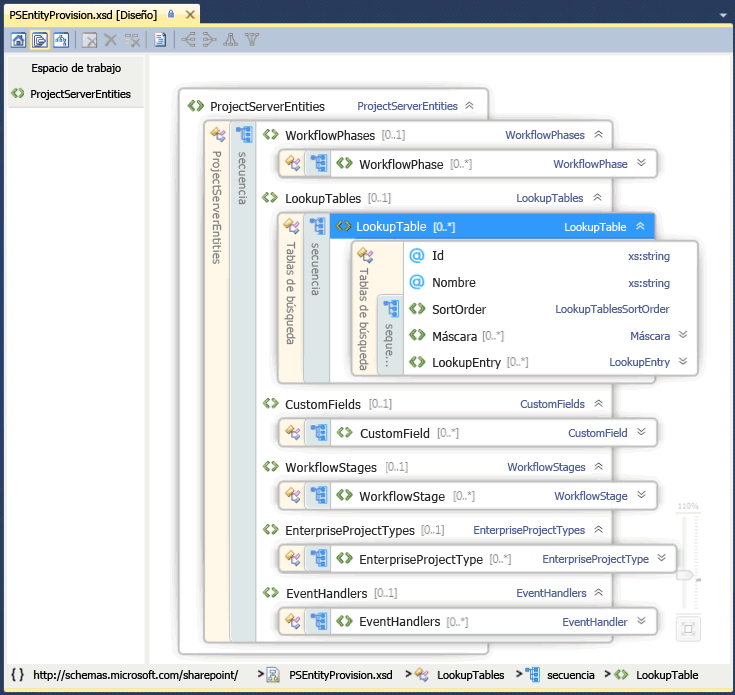This screenshot has width=735, height=695.
Task: Click the xs:string type of Id
Action: pos(649,256)
